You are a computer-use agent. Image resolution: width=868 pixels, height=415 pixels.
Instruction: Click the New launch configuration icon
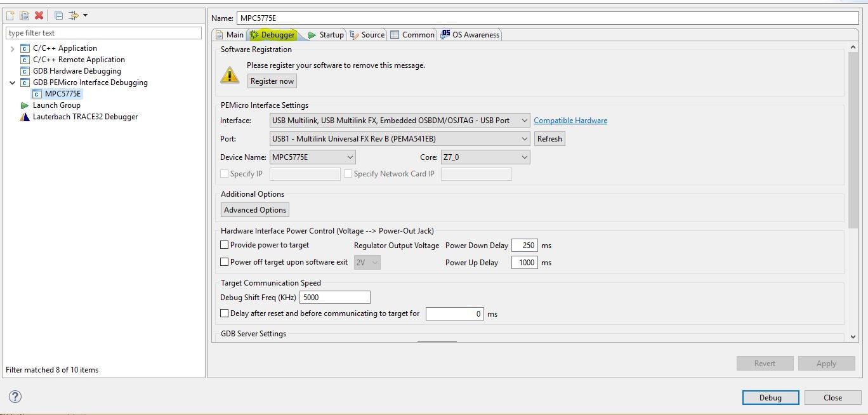(x=10, y=15)
